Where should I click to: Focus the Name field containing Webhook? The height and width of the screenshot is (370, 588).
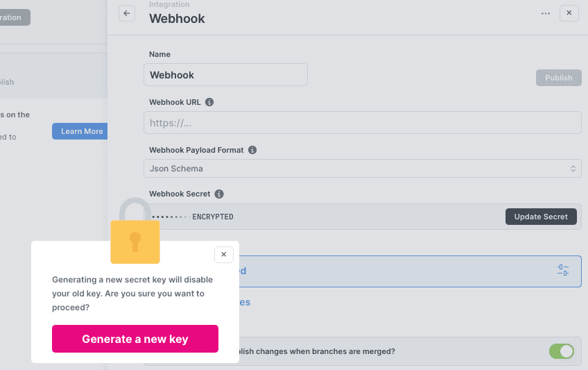point(225,75)
